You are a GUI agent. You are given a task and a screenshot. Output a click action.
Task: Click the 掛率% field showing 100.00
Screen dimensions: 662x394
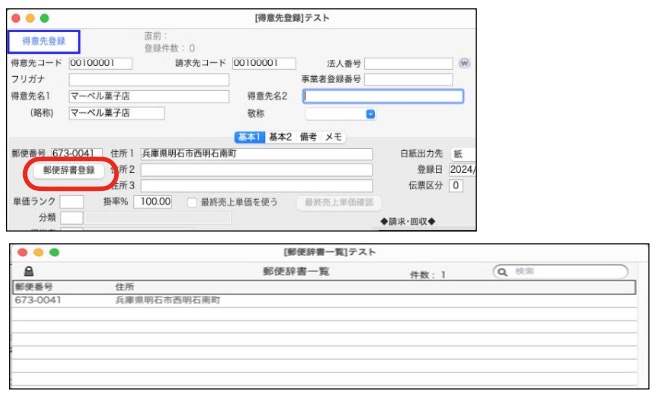153,202
